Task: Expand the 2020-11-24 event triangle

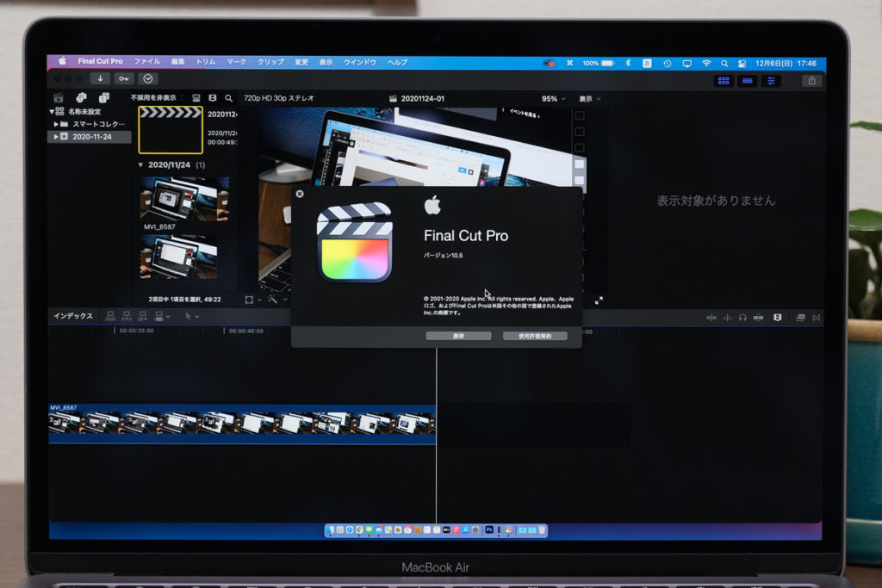Action: pos(56,137)
